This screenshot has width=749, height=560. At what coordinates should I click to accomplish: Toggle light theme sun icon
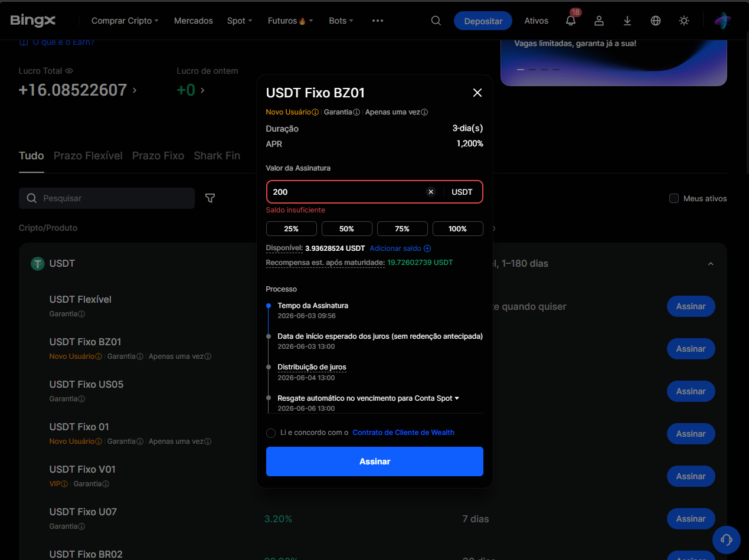[x=684, y=21]
